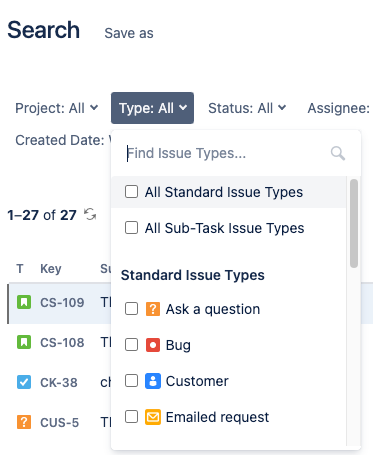
Task: Expand the Status: All dropdown
Action: point(247,108)
